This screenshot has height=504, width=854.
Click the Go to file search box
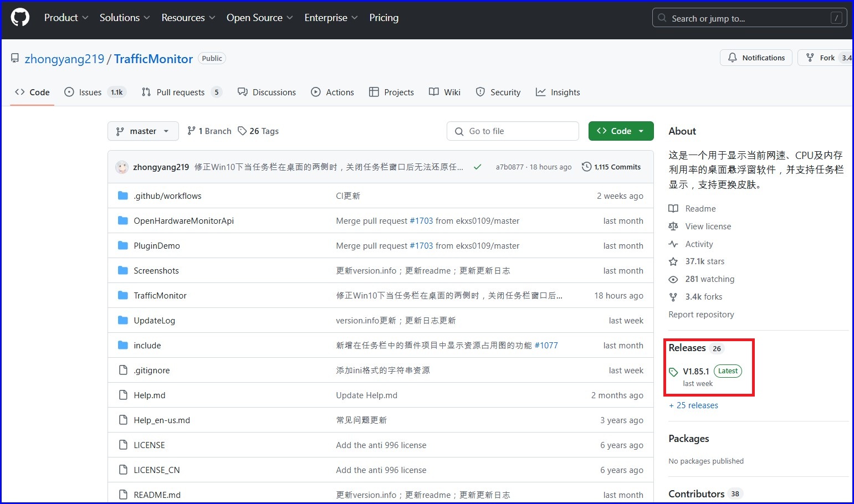pyautogui.click(x=513, y=131)
